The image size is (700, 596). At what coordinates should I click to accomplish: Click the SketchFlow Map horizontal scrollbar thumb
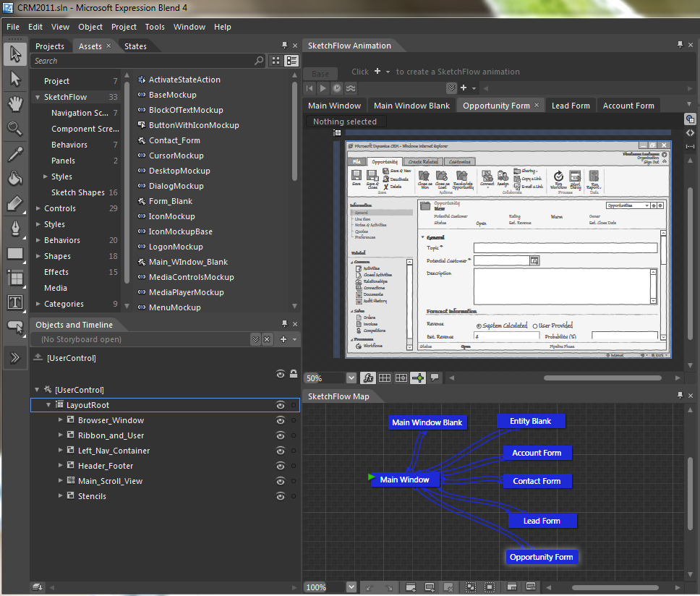[615, 587]
